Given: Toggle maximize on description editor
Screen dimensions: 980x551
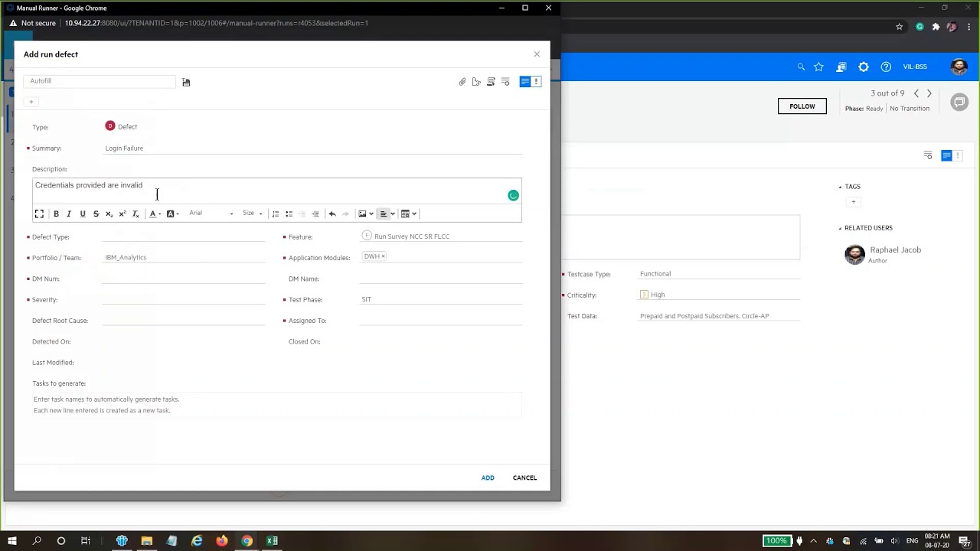Looking at the screenshot, I should tap(40, 214).
